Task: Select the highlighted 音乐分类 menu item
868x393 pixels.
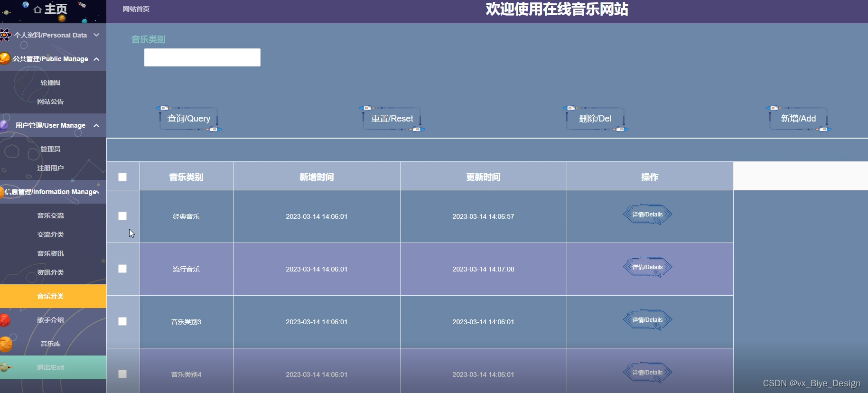Action: [53, 296]
